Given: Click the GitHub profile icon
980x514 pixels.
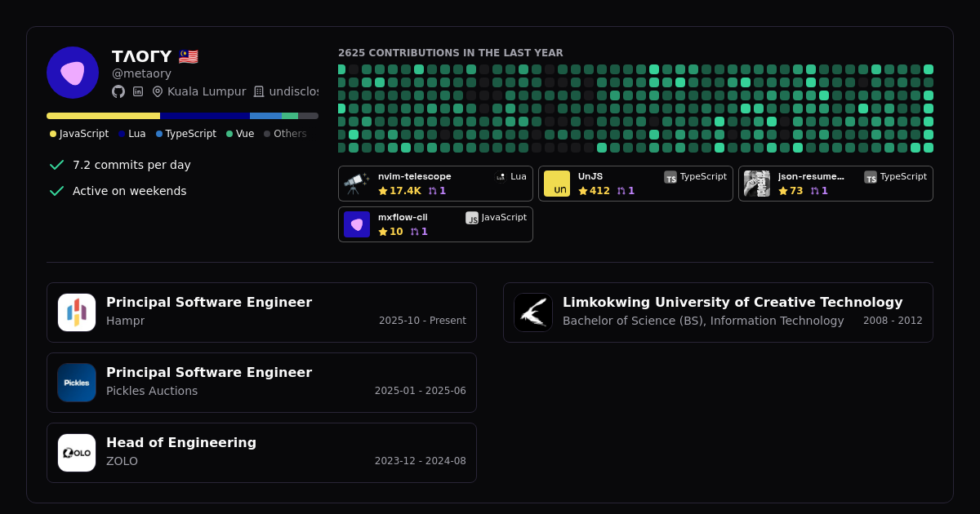Looking at the screenshot, I should click(118, 91).
